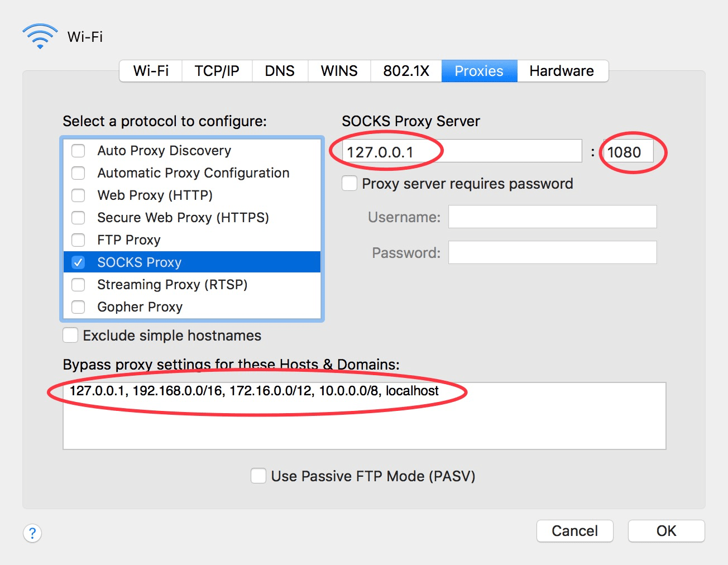
Task: Click the Cancel button
Action: click(575, 531)
